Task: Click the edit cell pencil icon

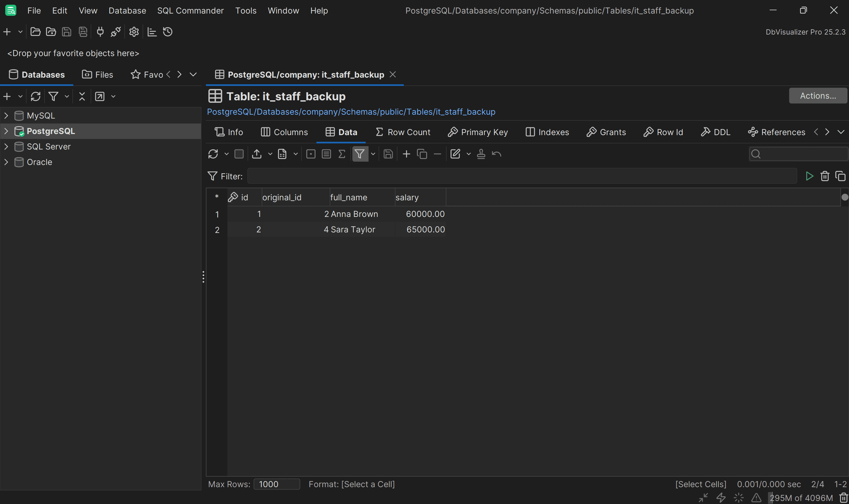Action: click(x=455, y=154)
